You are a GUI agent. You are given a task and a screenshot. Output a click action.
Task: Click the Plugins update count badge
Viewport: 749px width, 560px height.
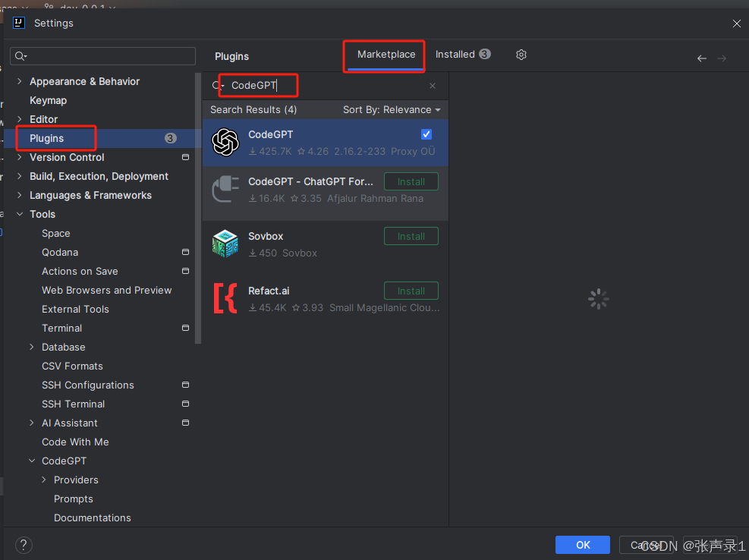(171, 138)
